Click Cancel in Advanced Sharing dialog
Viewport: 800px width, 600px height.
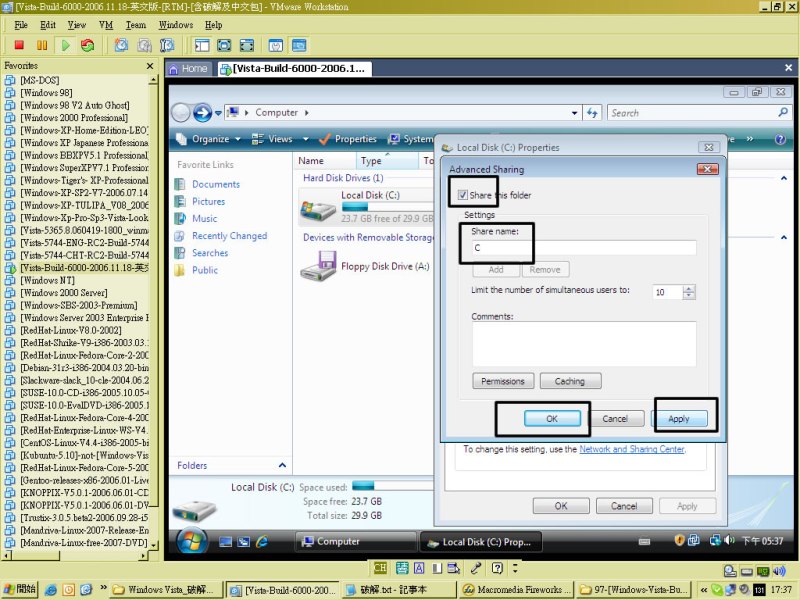coord(615,419)
